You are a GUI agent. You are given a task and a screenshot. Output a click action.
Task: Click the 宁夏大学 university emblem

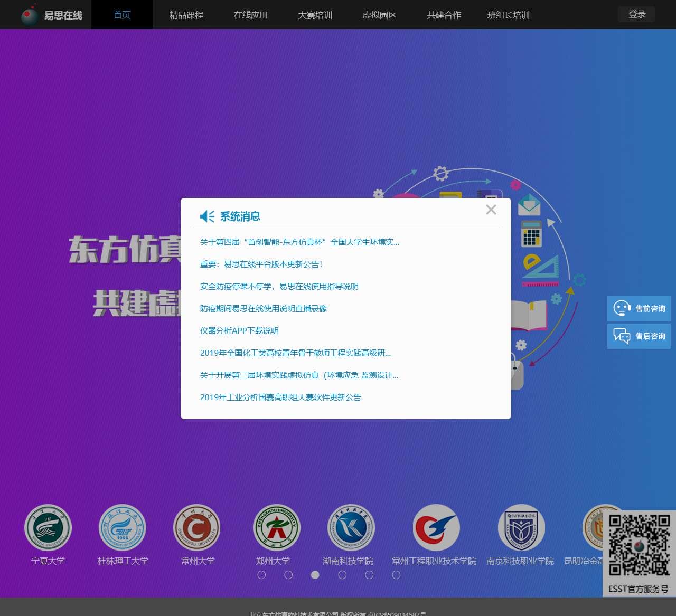click(x=48, y=528)
